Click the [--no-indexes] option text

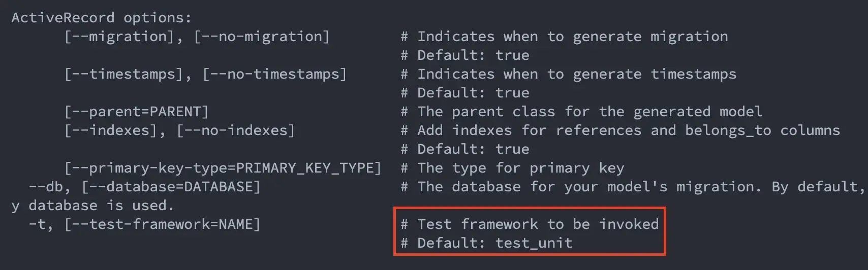236,130
